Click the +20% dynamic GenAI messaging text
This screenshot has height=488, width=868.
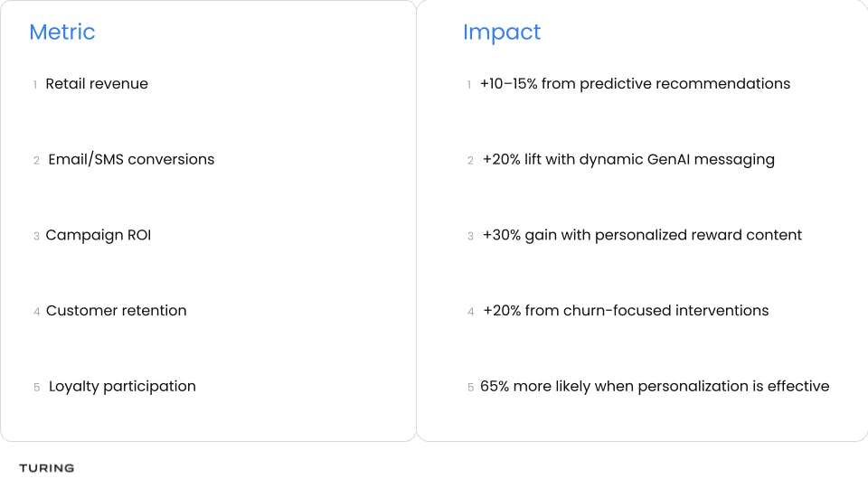point(628,159)
